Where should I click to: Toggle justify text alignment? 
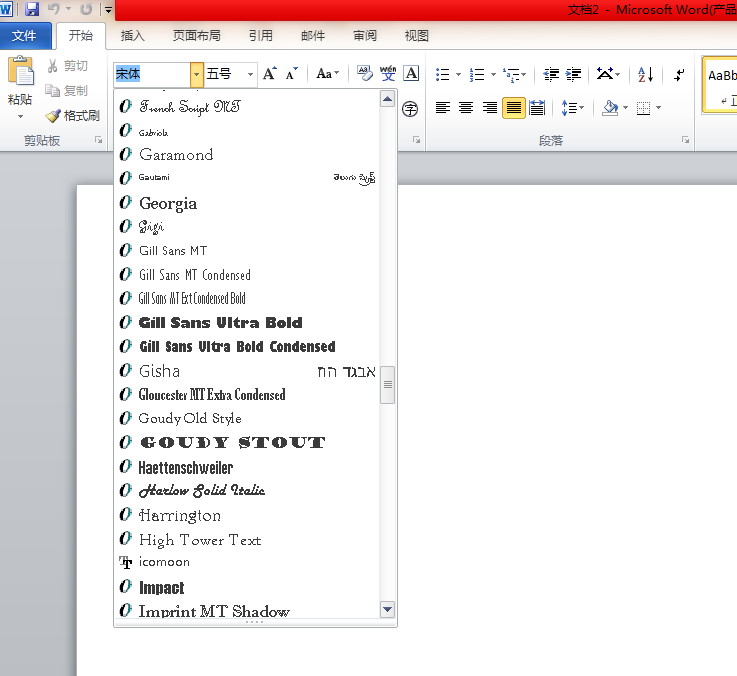[513, 108]
